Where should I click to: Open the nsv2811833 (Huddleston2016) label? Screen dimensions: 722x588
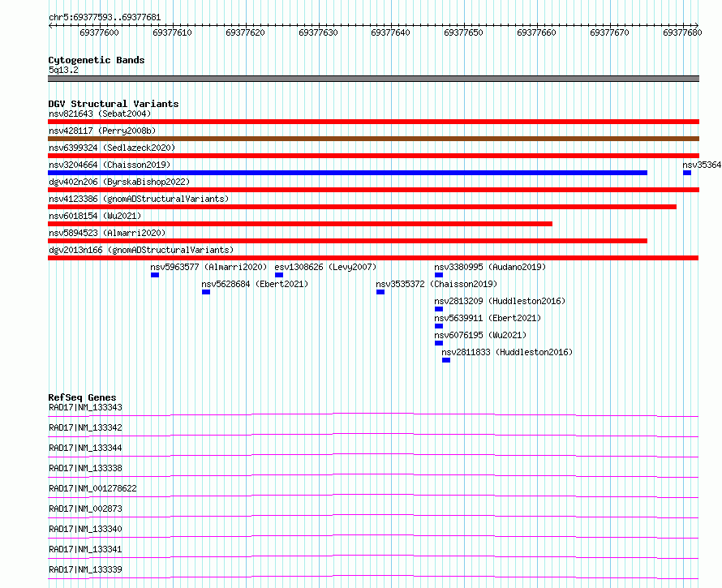507,352
